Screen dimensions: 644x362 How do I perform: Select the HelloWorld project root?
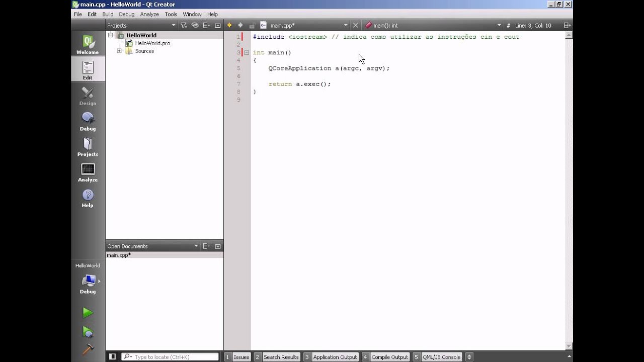141,35
